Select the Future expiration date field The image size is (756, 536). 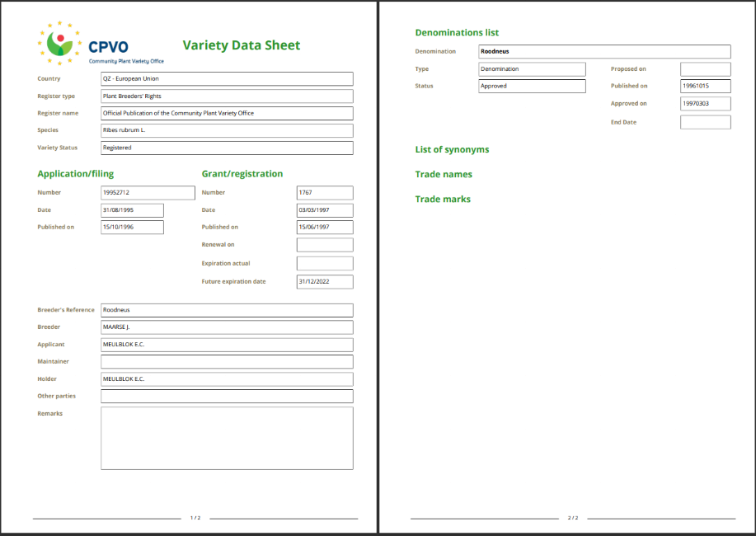[x=325, y=282]
